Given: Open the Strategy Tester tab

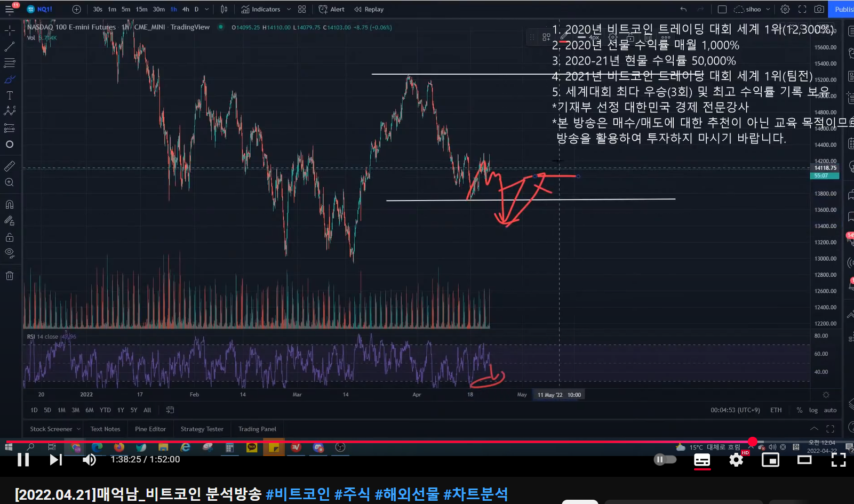Looking at the screenshot, I should [202, 429].
